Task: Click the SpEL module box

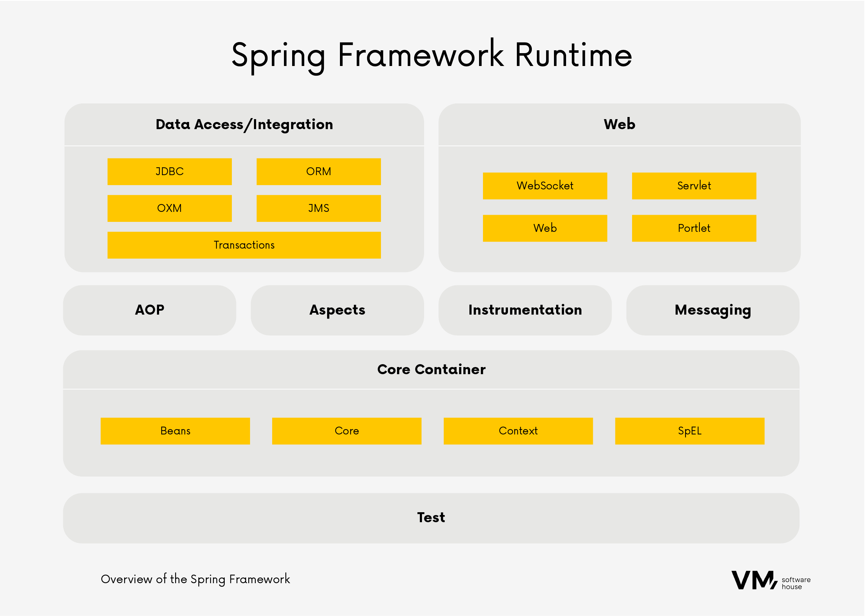Action: [x=690, y=431]
